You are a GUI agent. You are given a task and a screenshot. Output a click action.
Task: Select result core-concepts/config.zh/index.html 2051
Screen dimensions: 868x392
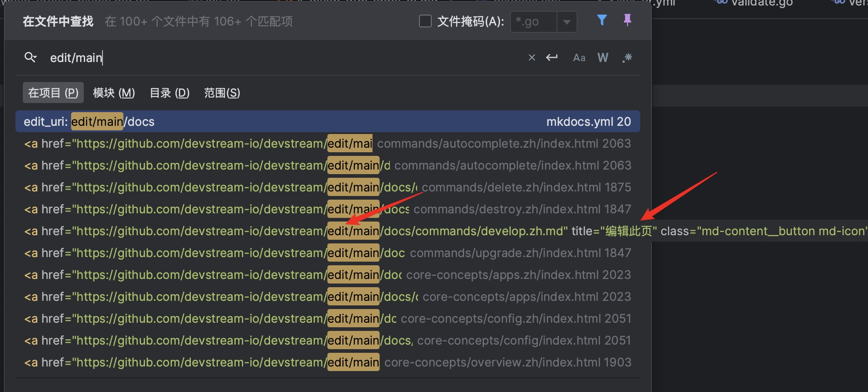pos(328,319)
